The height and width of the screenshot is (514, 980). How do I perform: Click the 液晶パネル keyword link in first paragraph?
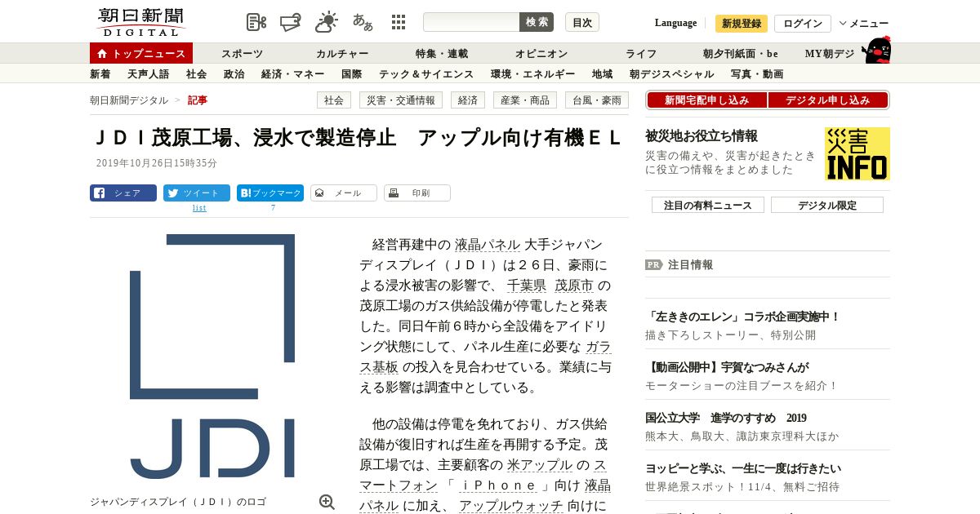pyautogui.click(x=488, y=245)
